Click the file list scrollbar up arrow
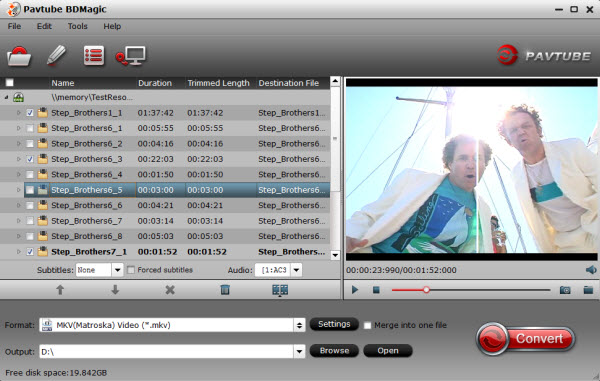600x381 pixels. coord(335,81)
